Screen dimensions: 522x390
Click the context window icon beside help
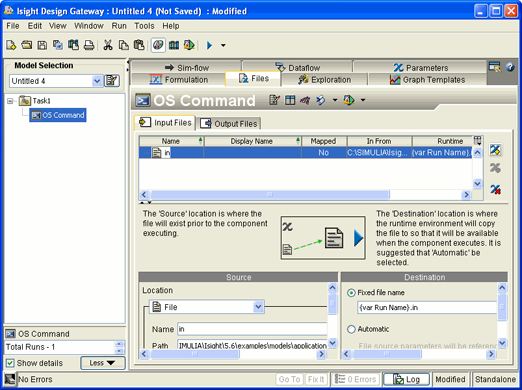pyautogui.click(x=495, y=67)
